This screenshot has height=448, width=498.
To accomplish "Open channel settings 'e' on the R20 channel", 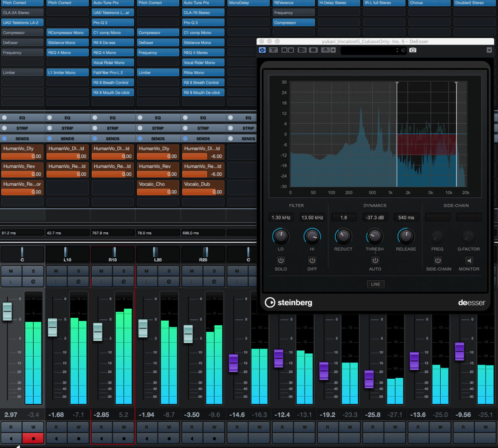I will pyautogui.click(x=214, y=282).
